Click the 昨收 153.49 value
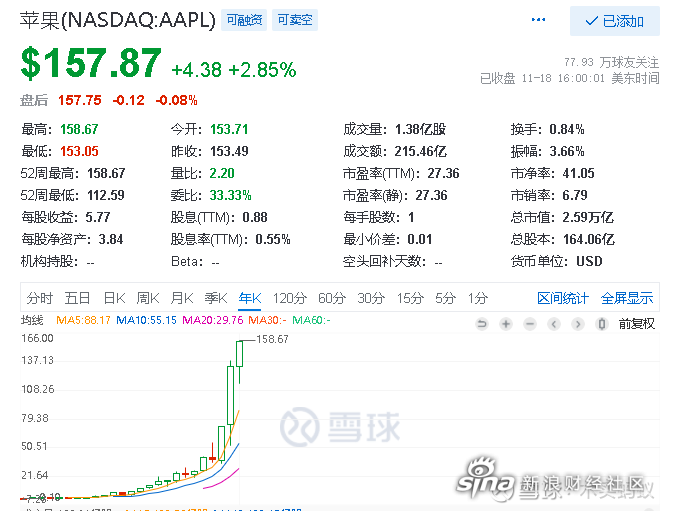 coord(229,151)
